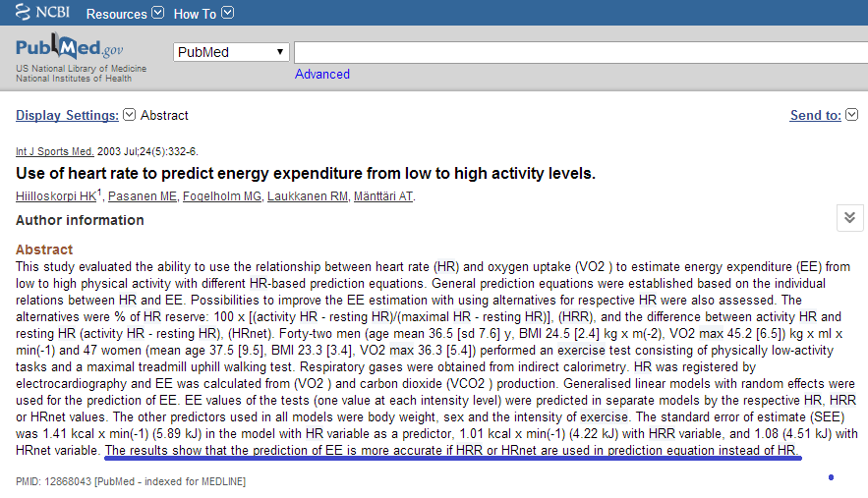Click the underlined conclusion sentence about HRR

[452, 451]
